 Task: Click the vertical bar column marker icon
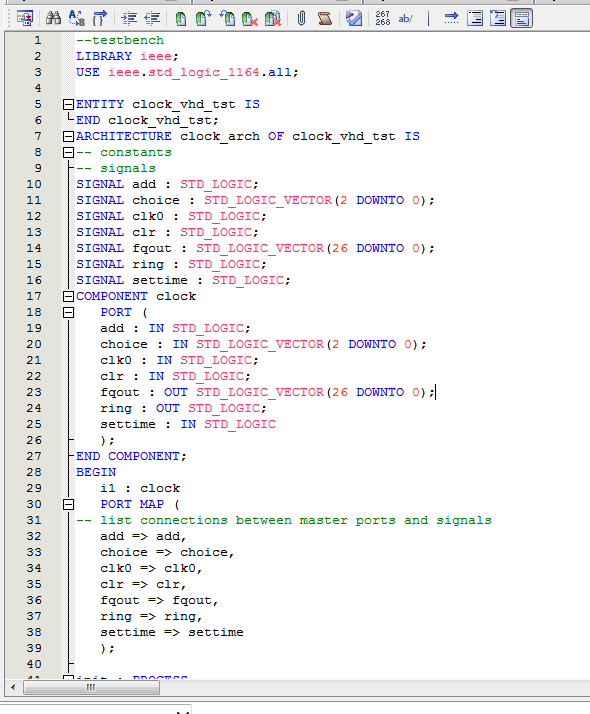coord(428,18)
